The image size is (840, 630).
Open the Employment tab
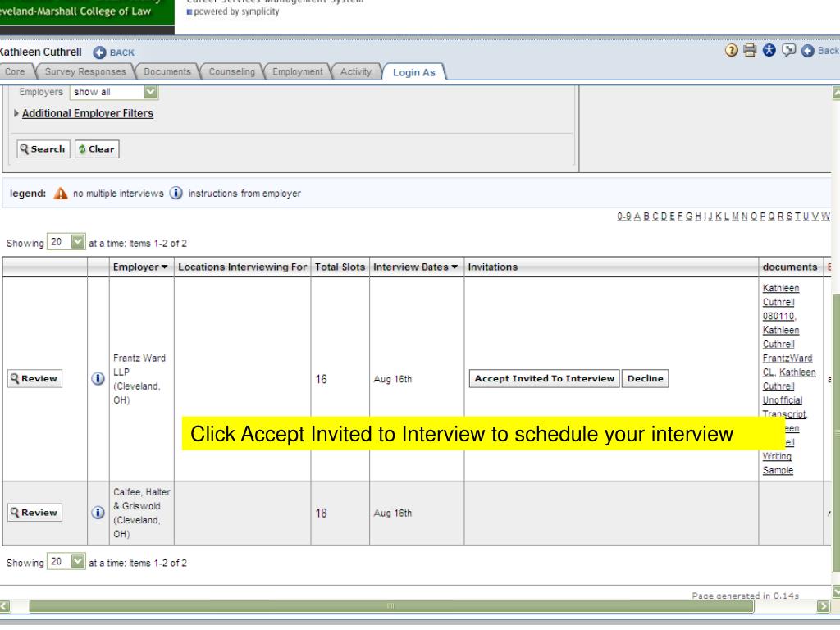[297, 72]
